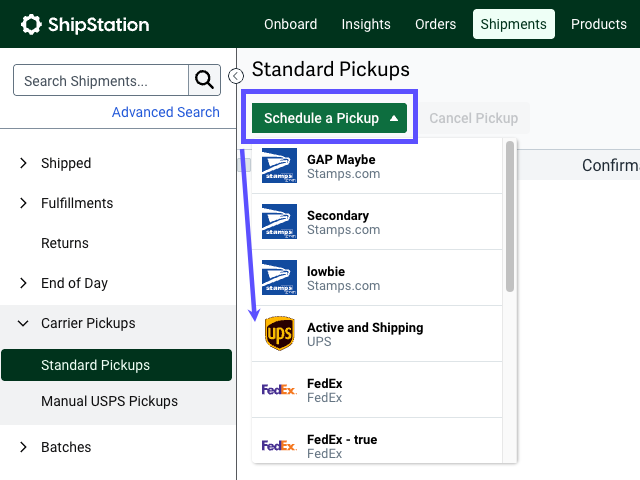The image size is (640, 480).
Task: Select the Batches sidebar label
Action: pos(66,447)
